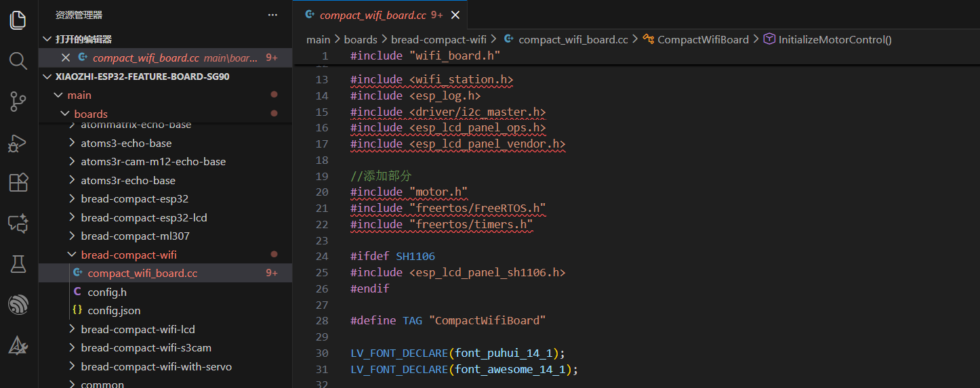Image resolution: width=980 pixels, height=388 pixels.
Task: Collapse the open editors section
Action: [x=47, y=39]
